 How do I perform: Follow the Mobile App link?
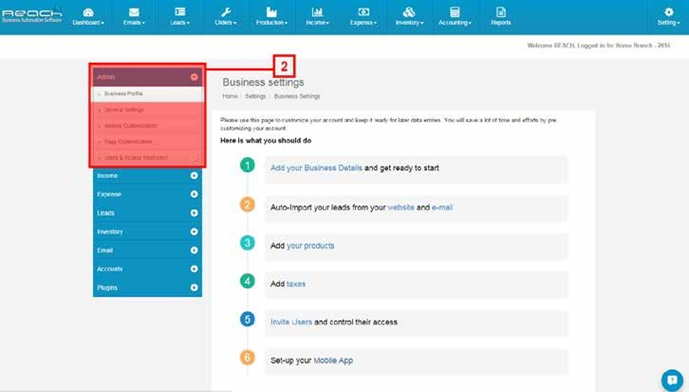click(333, 361)
